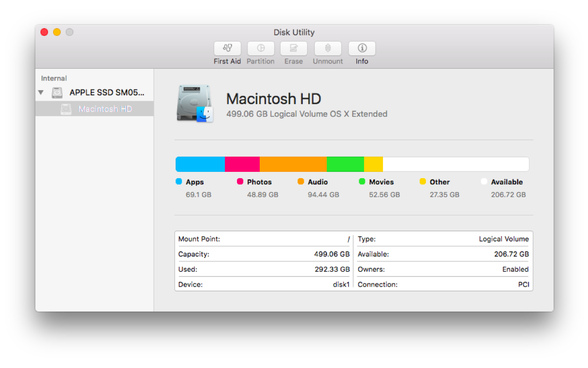Click the blue Apps segment of the storage bar
The height and width of the screenshot is (368, 588).
pyautogui.click(x=200, y=164)
